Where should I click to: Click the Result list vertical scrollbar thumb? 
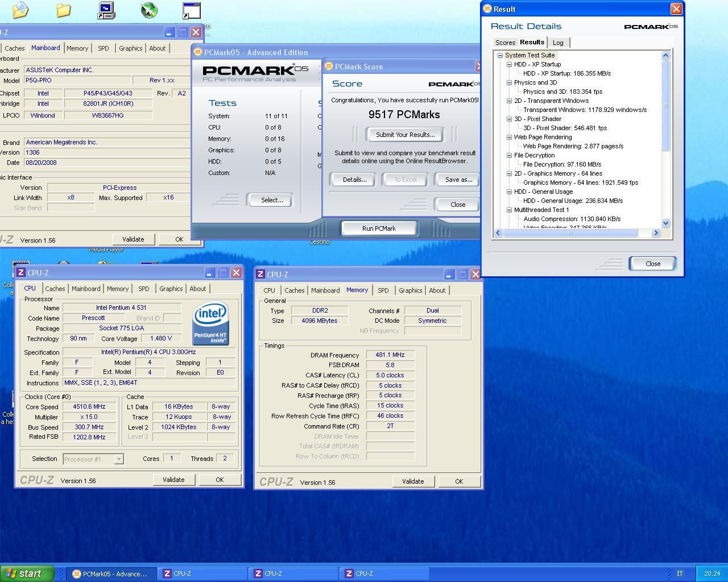coord(666,105)
